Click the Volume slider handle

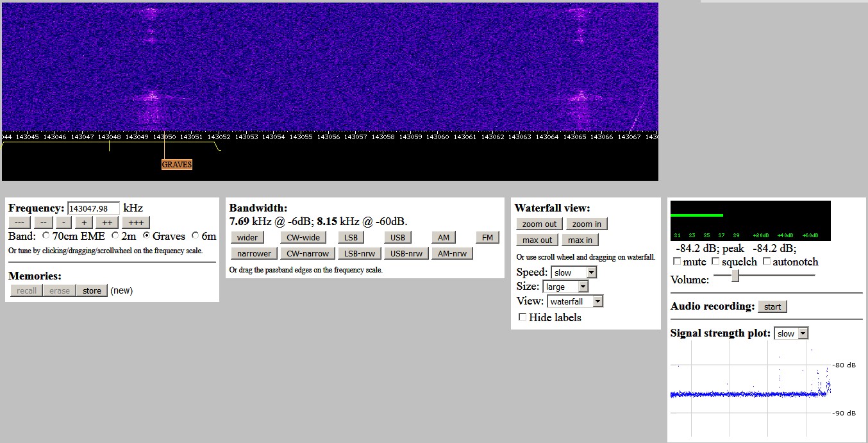[x=736, y=275]
